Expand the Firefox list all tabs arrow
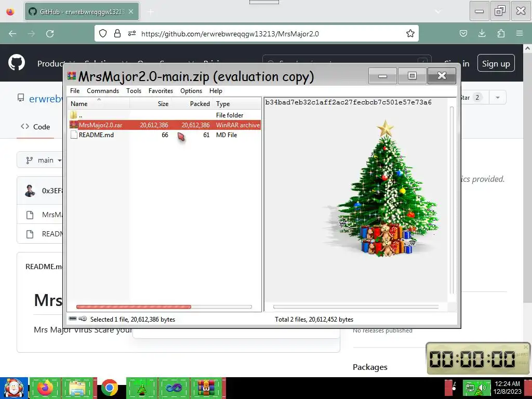This screenshot has height=399, width=532. click(438, 11)
